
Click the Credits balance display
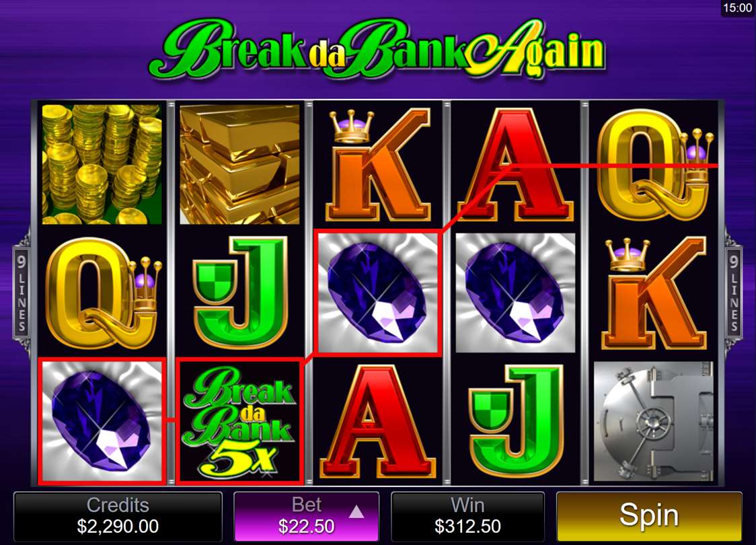click(x=118, y=516)
